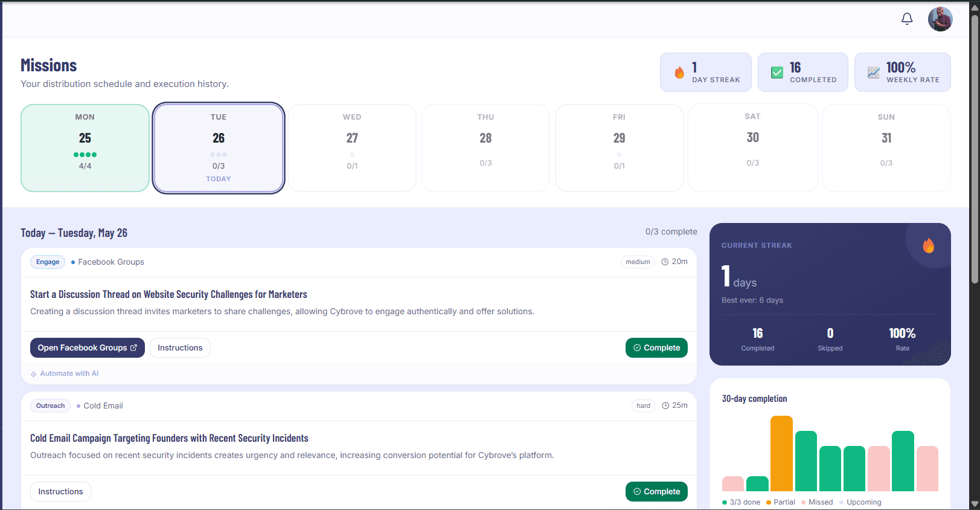Click the orange partial bar in completion chart

point(781,453)
